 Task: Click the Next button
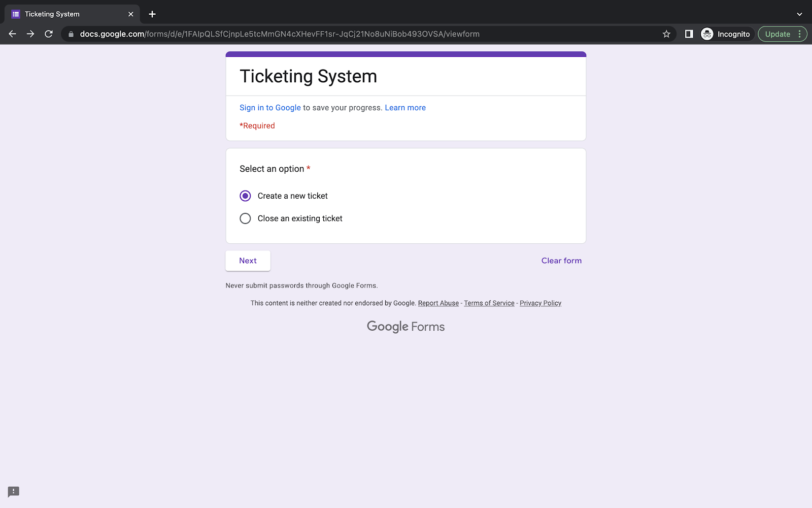pyautogui.click(x=248, y=261)
